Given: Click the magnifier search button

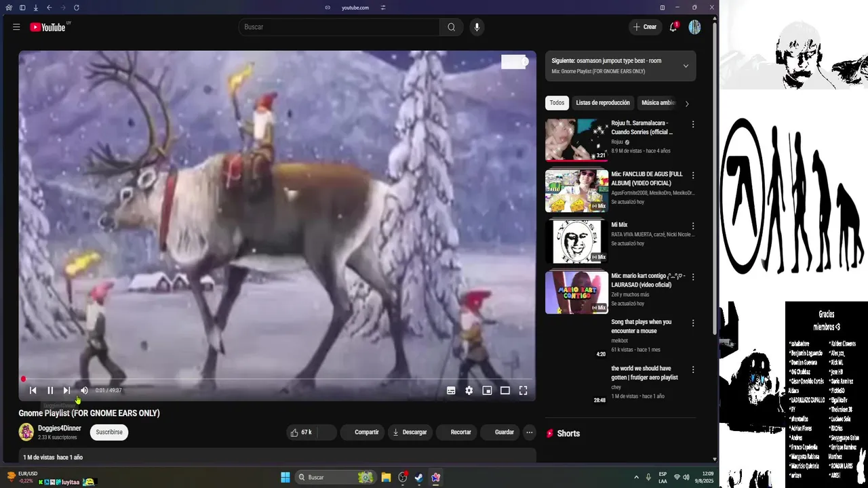Looking at the screenshot, I should point(451,27).
